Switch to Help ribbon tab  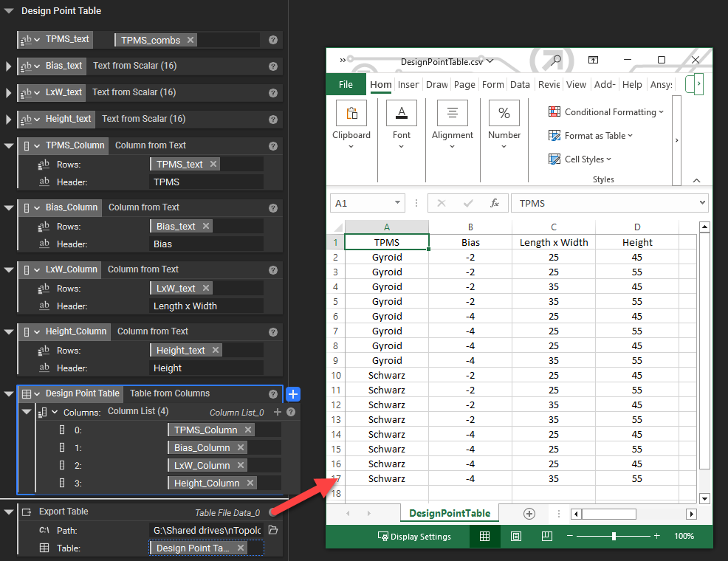(632, 84)
